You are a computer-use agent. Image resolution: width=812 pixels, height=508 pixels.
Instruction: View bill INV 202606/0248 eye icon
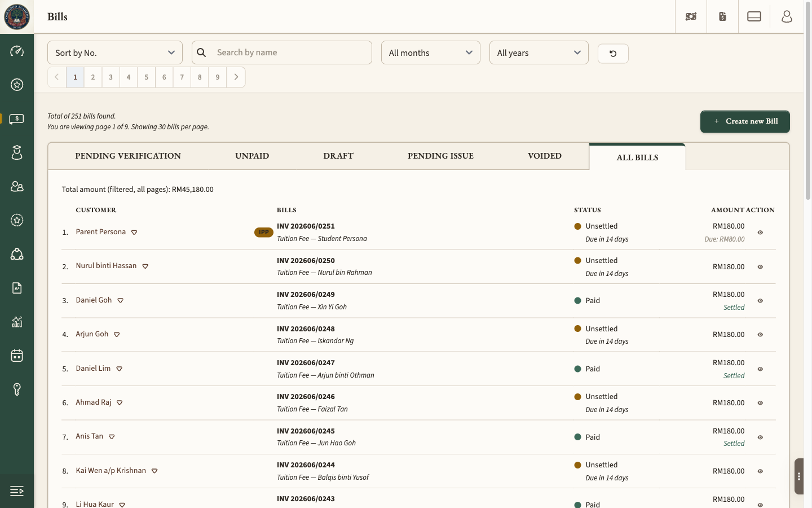pyautogui.click(x=760, y=335)
